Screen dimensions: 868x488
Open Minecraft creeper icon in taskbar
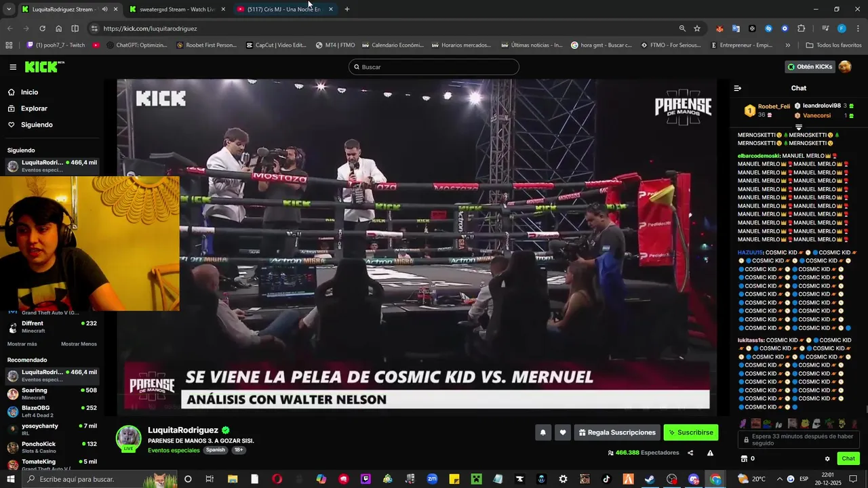point(476,479)
